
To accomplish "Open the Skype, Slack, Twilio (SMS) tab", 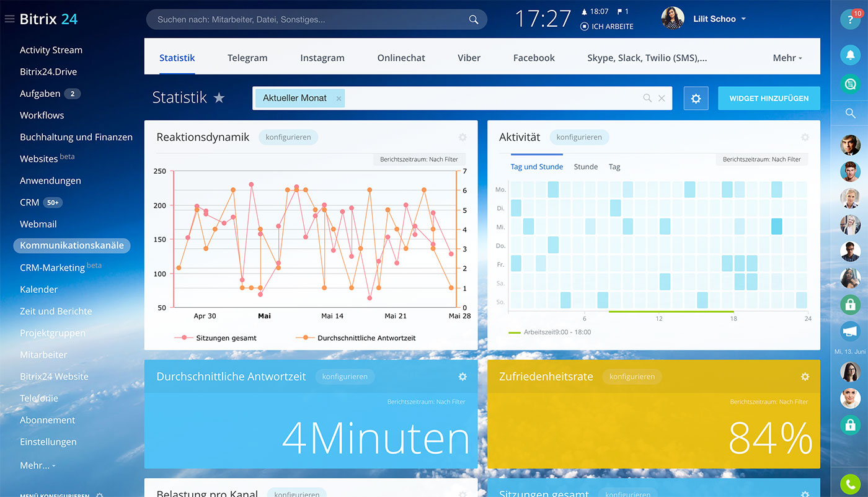I will pyautogui.click(x=647, y=58).
